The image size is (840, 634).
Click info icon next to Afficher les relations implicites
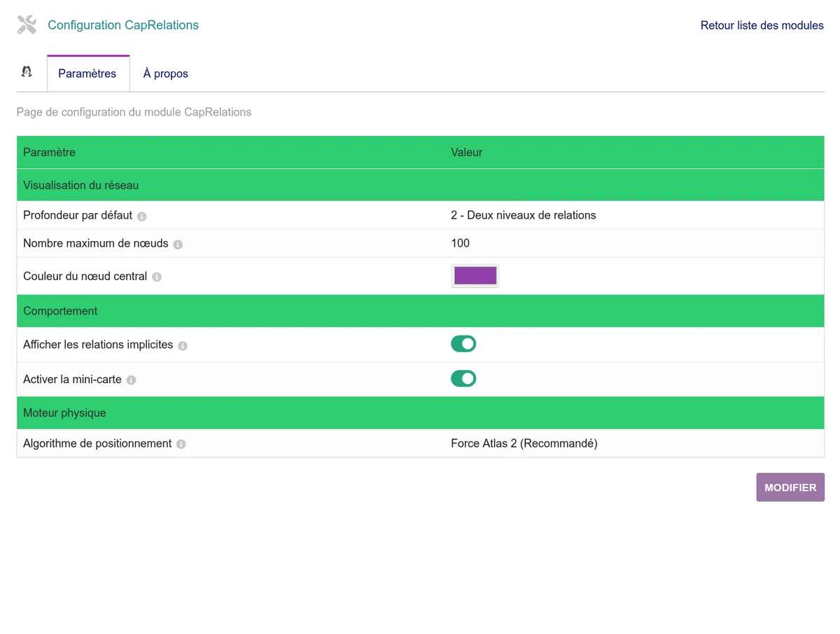[x=183, y=345]
